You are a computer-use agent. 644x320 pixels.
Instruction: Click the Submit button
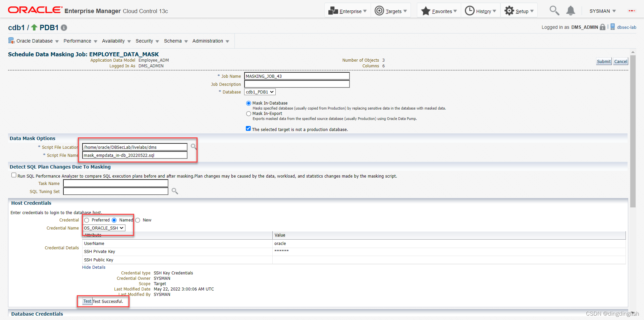[x=604, y=61]
